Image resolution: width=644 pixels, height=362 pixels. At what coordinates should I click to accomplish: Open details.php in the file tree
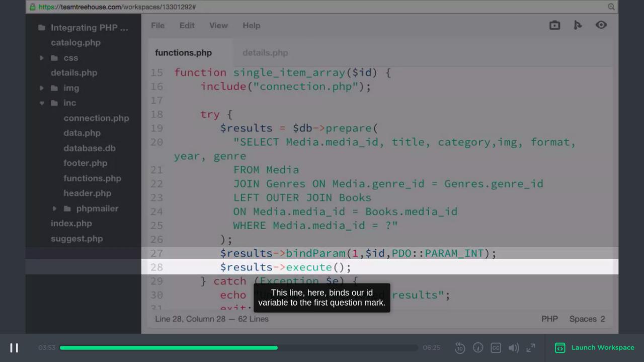pyautogui.click(x=74, y=73)
